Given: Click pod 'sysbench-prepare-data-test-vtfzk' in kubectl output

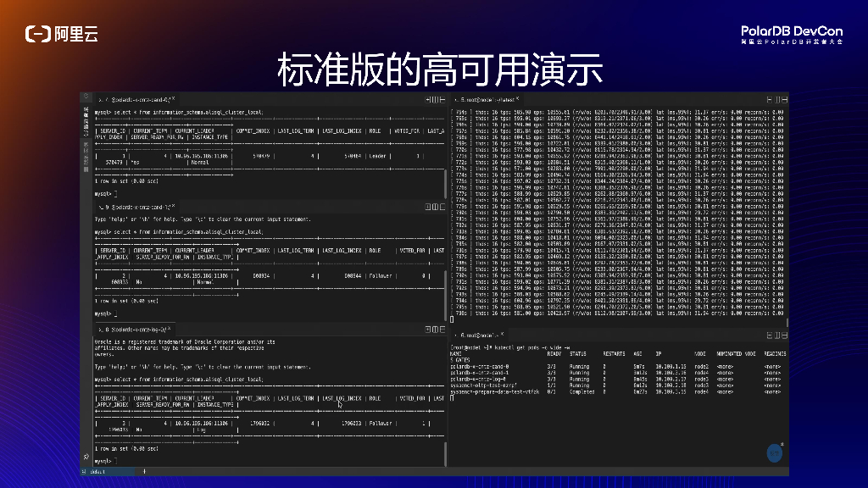Looking at the screenshot, I should click(494, 391).
